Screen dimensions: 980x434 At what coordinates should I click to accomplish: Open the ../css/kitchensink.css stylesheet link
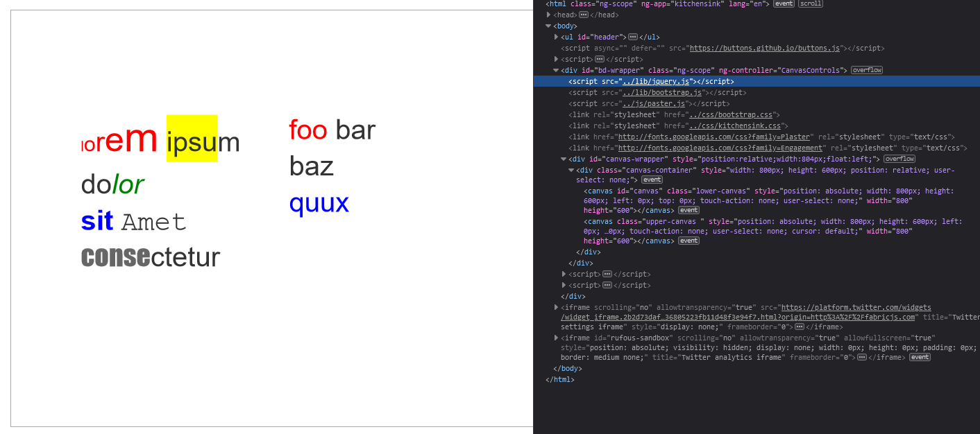click(735, 125)
